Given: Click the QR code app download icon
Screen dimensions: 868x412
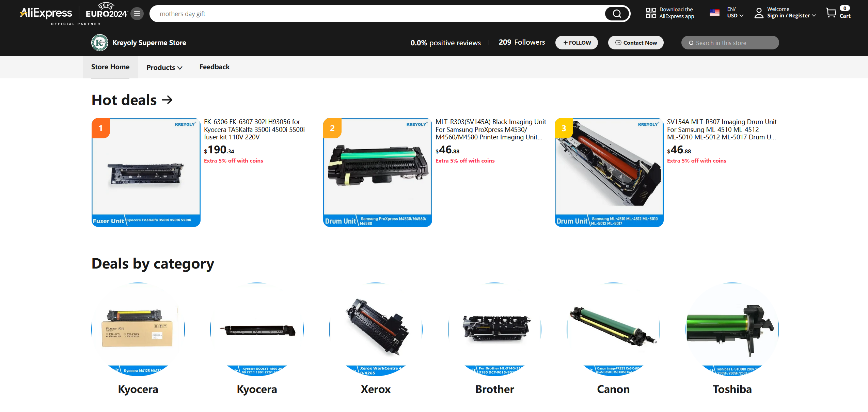Looking at the screenshot, I should (x=651, y=13).
